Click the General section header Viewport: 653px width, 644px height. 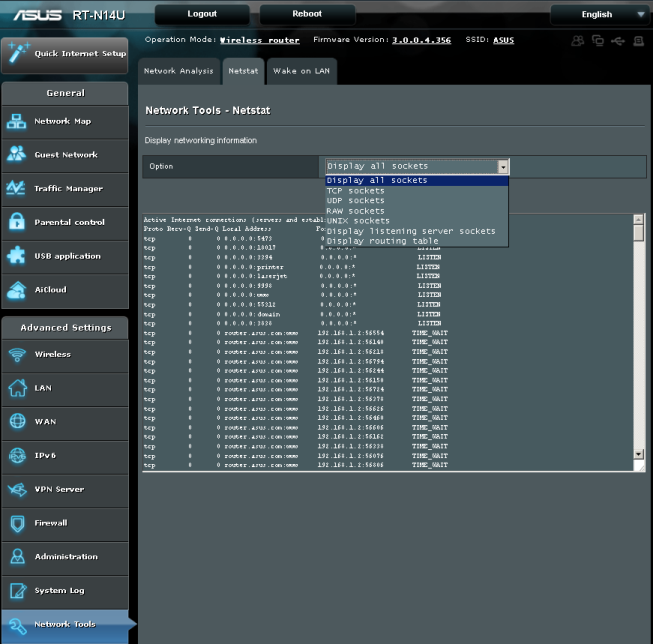(x=65, y=93)
